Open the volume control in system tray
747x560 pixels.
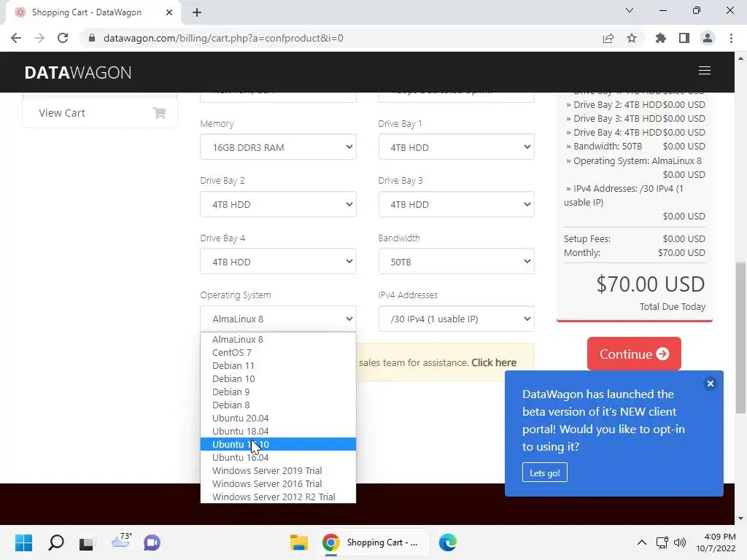point(680,542)
